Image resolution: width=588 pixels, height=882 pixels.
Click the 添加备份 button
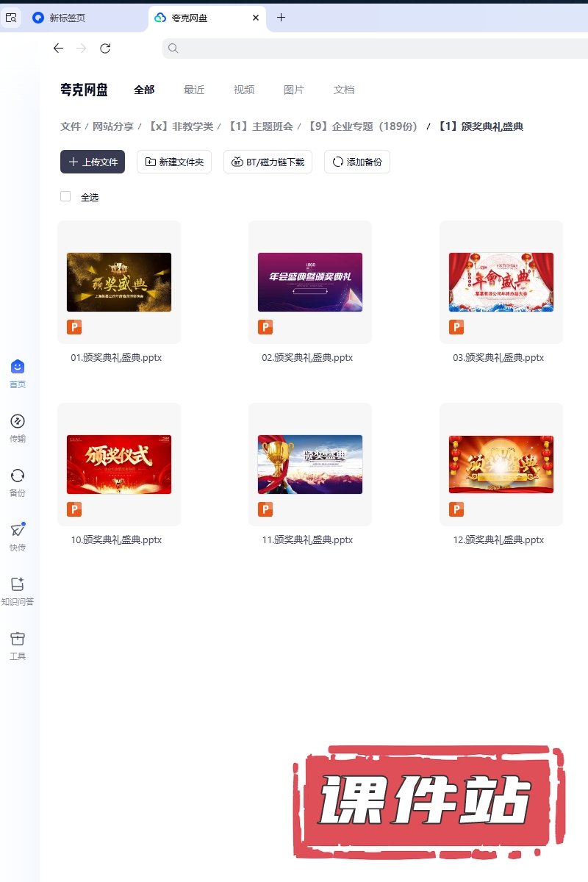point(357,162)
